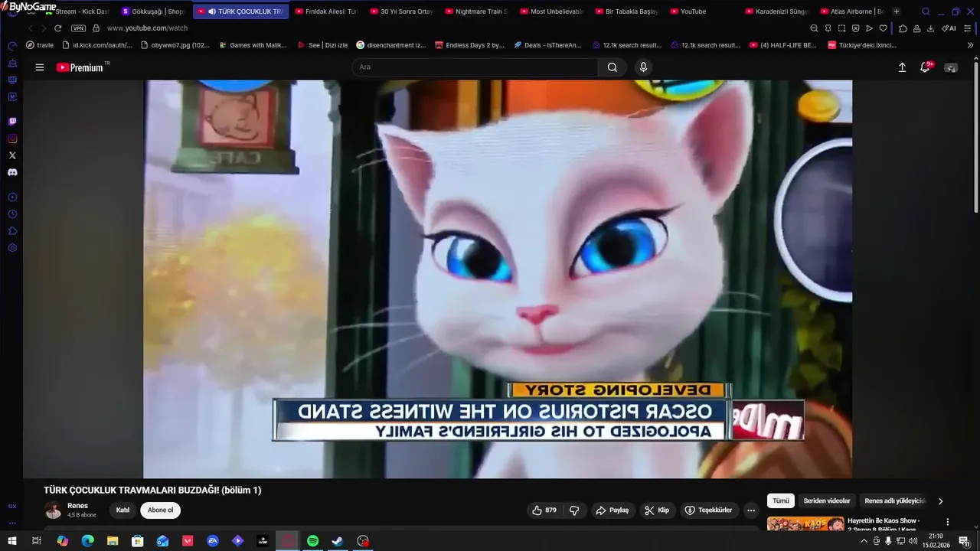Viewport: 980px width, 551px height.
Task: Open options for the Hayrettin ile Kaos Show video
Action: point(947,522)
